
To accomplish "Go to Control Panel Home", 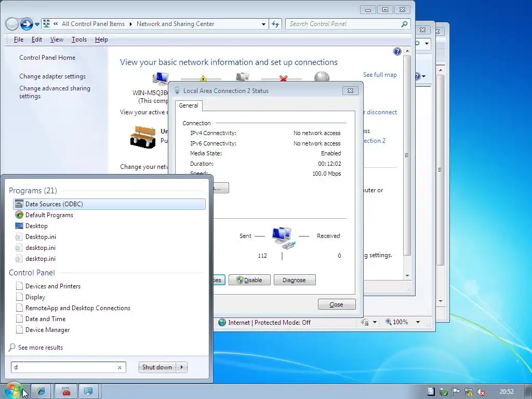I will [x=47, y=58].
